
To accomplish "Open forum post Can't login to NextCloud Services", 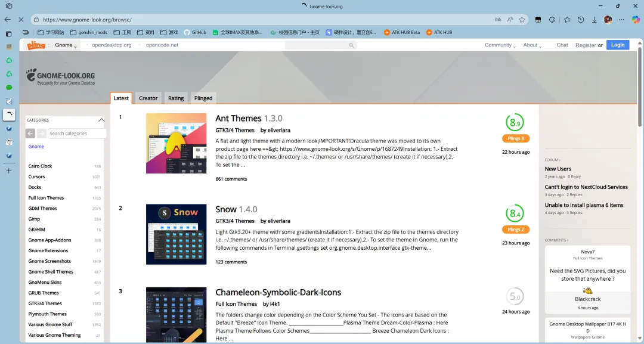I will click(586, 187).
